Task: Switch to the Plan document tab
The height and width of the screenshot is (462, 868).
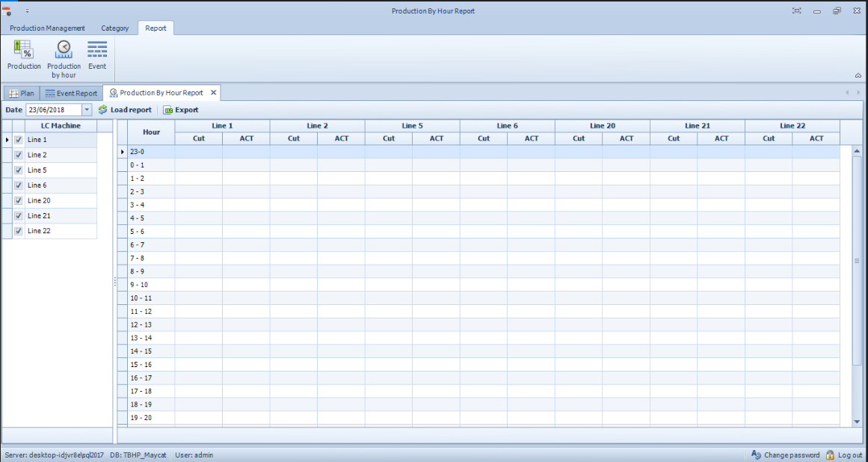Action: [x=22, y=93]
